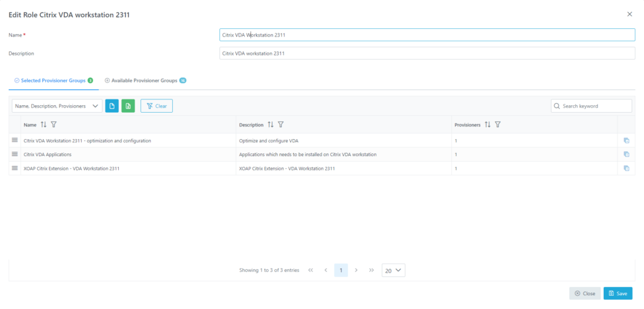644x309 pixels.
Task: Open the Provisioners column filter funnel
Action: tap(498, 124)
